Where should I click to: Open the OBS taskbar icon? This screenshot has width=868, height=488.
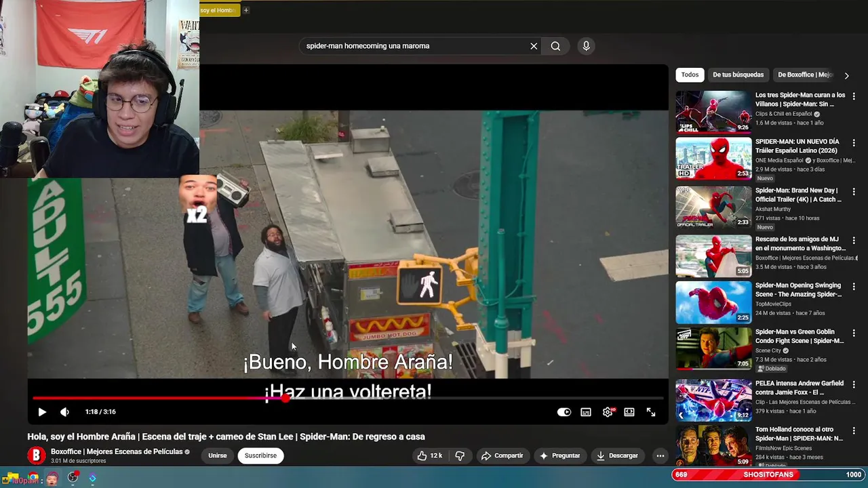(73, 478)
